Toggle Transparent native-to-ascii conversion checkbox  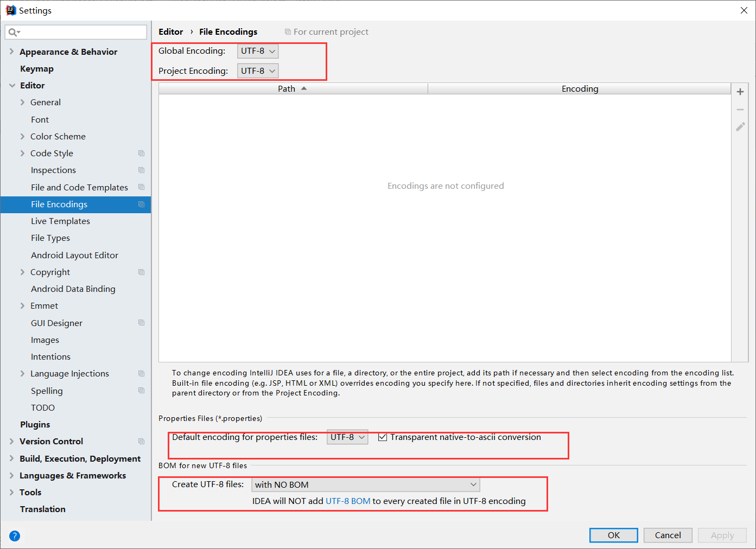383,437
